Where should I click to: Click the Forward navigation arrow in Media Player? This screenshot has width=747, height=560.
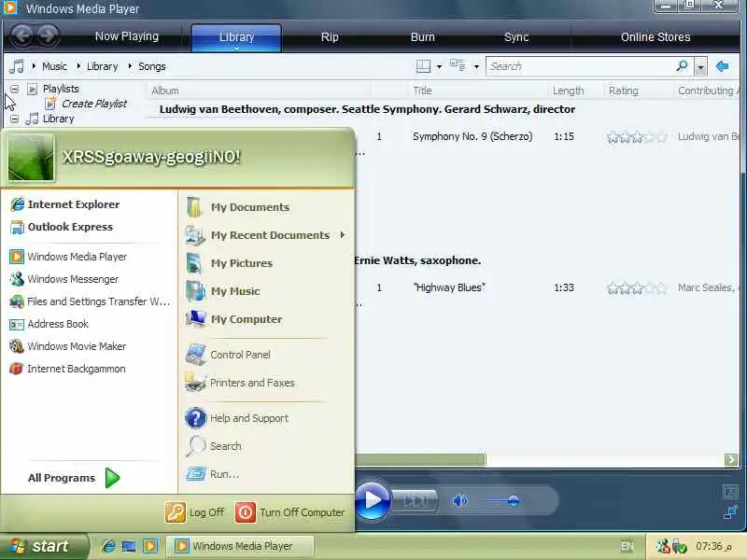coord(48,35)
